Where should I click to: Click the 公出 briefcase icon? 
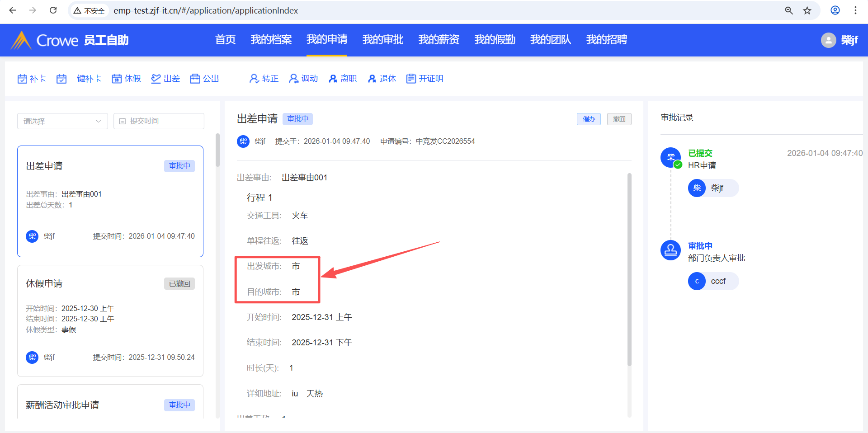pyautogui.click(x=195, y=79)
